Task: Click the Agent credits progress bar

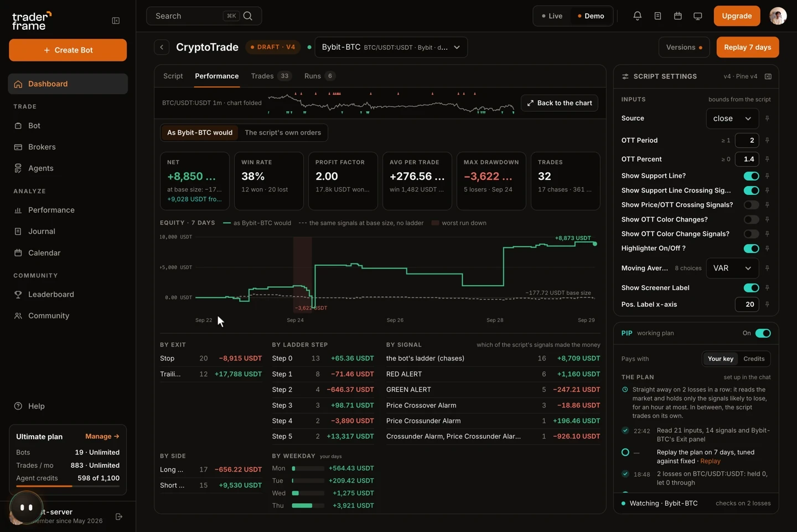Action: point(68,486)
